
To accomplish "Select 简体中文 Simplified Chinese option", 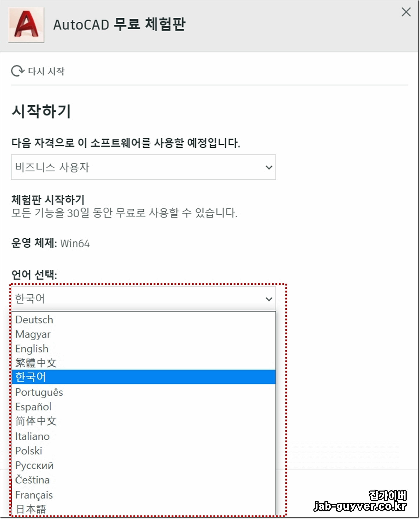I will click(x=36, y=421).
